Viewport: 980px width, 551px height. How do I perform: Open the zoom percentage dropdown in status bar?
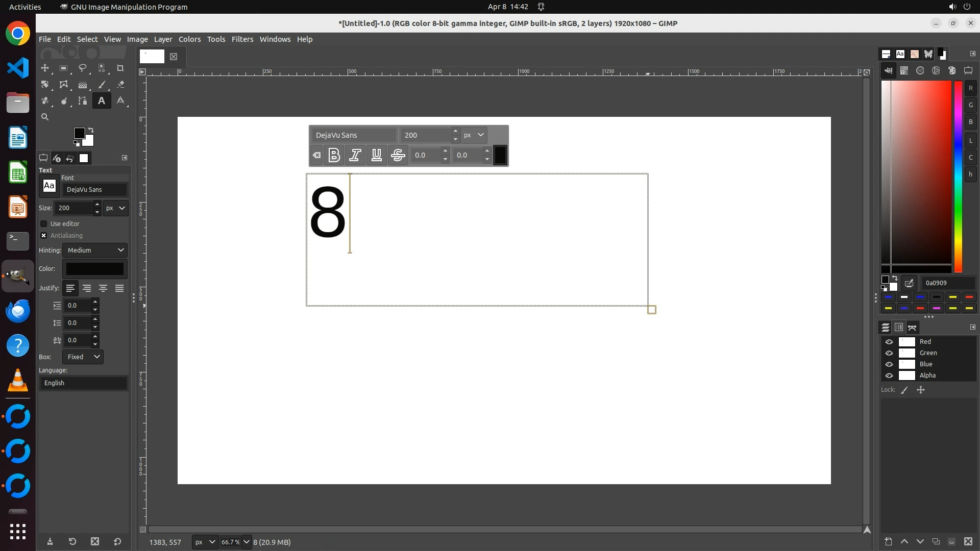(x=247, y=542)
